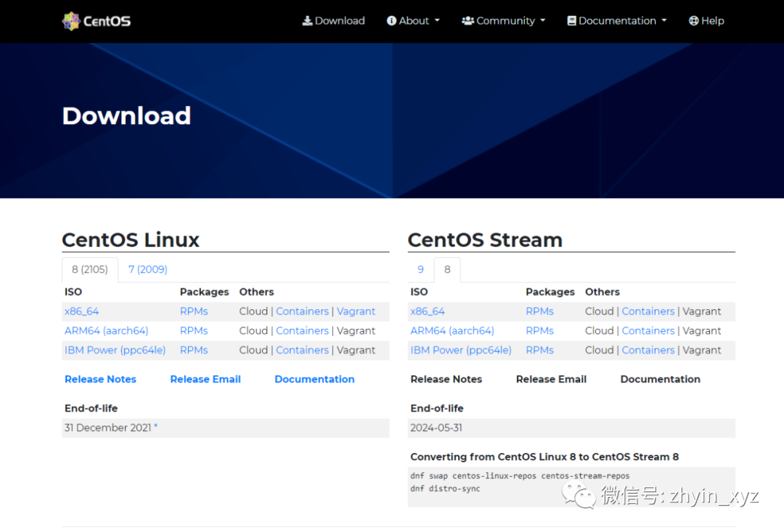
Task: Click the Release Email link for CentOS Linux
Action: coord(205,379)
